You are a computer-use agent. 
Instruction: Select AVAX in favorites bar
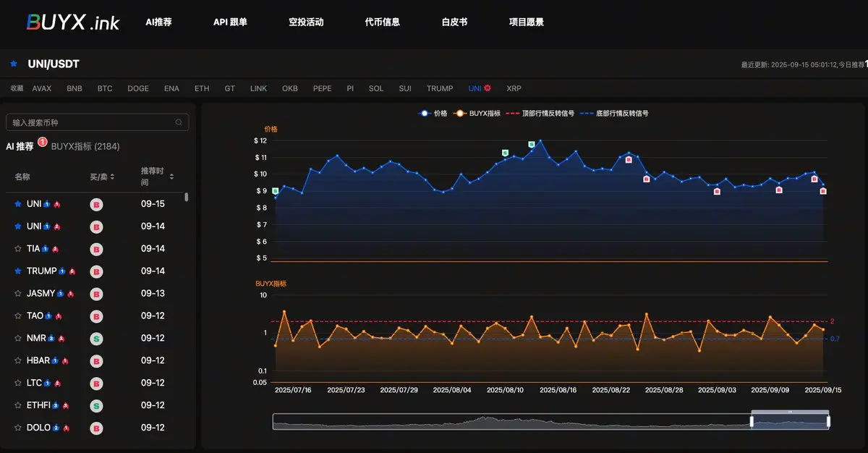[42, 88]
